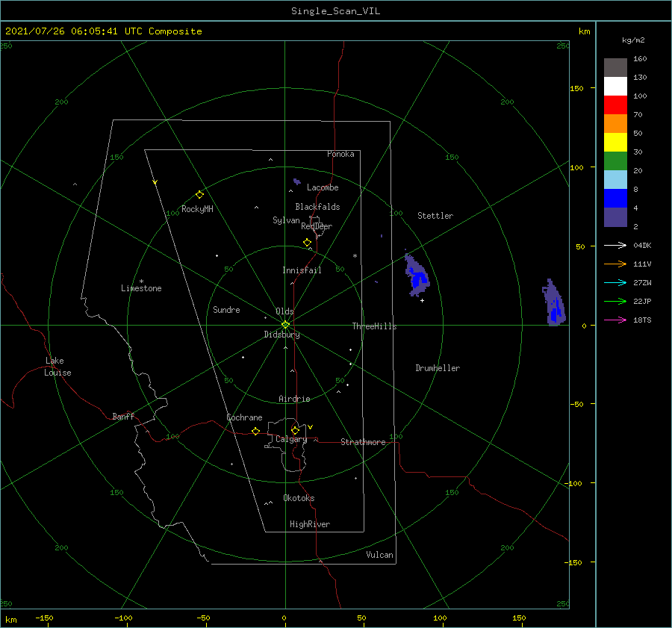Click the yellow diamond marker near Cochrane
The image size is (672, 628).
click(x=256, y=432)
